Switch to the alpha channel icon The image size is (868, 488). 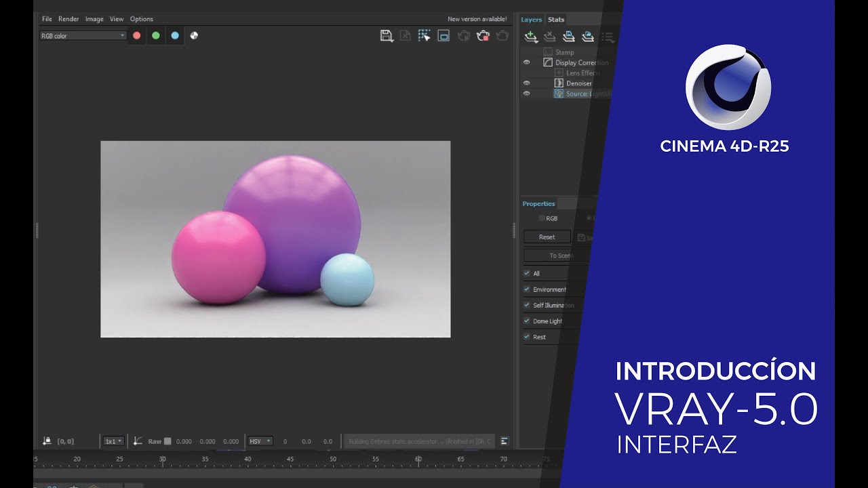[194, 36]
